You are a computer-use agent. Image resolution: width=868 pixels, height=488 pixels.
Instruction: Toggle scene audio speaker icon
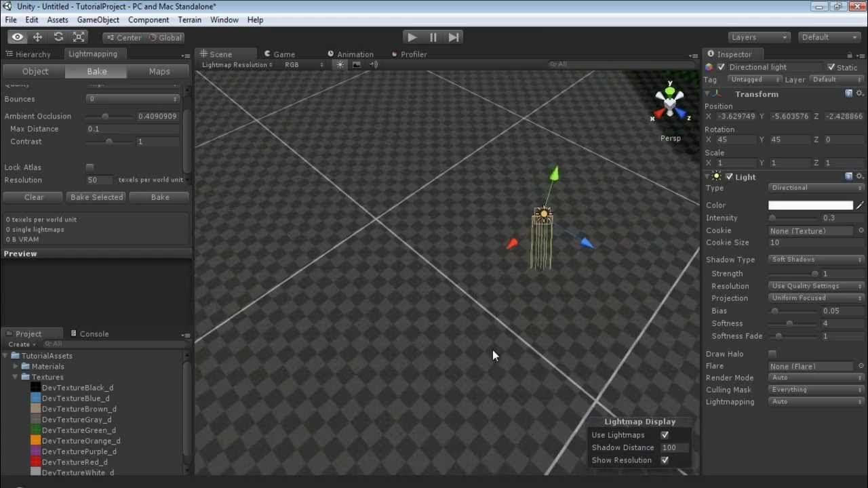coord(374,64)
